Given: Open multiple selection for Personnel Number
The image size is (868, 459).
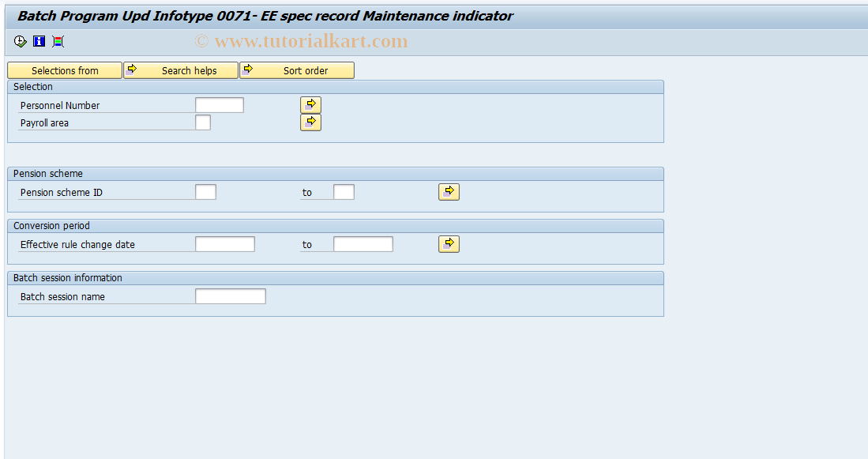Looking at the screenshot, I should [310, 104].
